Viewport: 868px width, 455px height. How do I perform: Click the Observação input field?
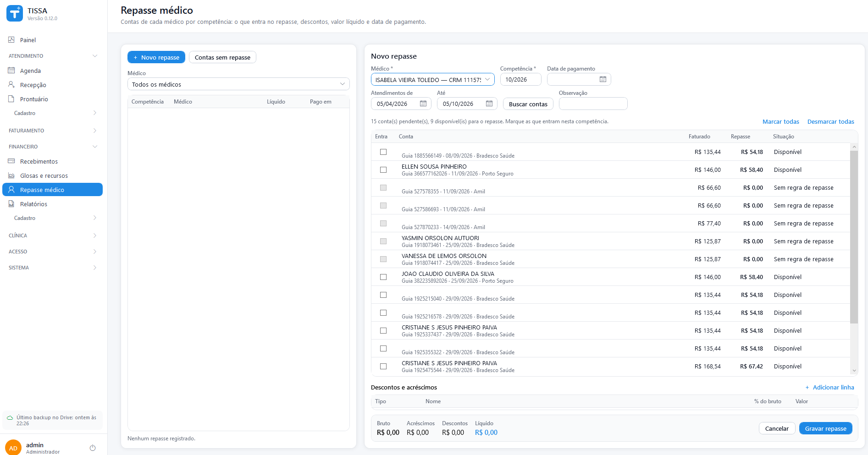pos(593,104)
